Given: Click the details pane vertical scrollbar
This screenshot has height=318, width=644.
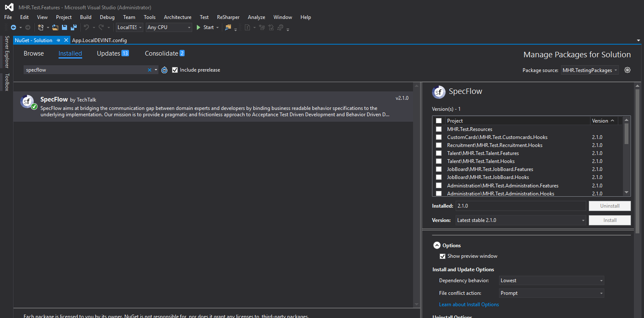Looking at the screenshot, I should tap(637, 200).
